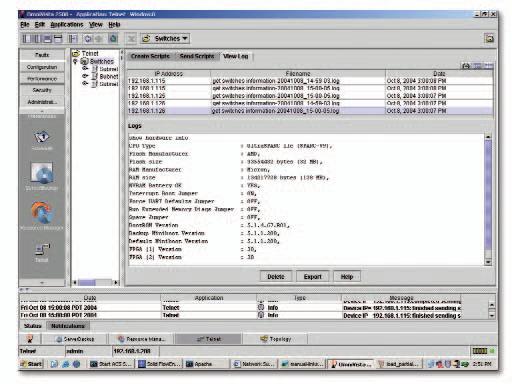The width and height of the screenshot is (512, 384).
Task: Switch to the Send Scripts tab
Action: (x=197, y=56)
